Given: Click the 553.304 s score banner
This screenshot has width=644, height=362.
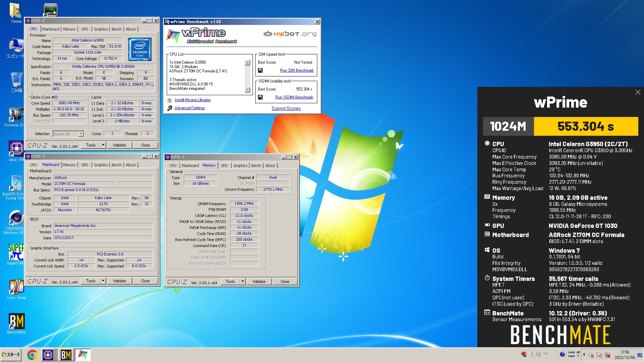Looking at the screenshot, I should [586, 126].
